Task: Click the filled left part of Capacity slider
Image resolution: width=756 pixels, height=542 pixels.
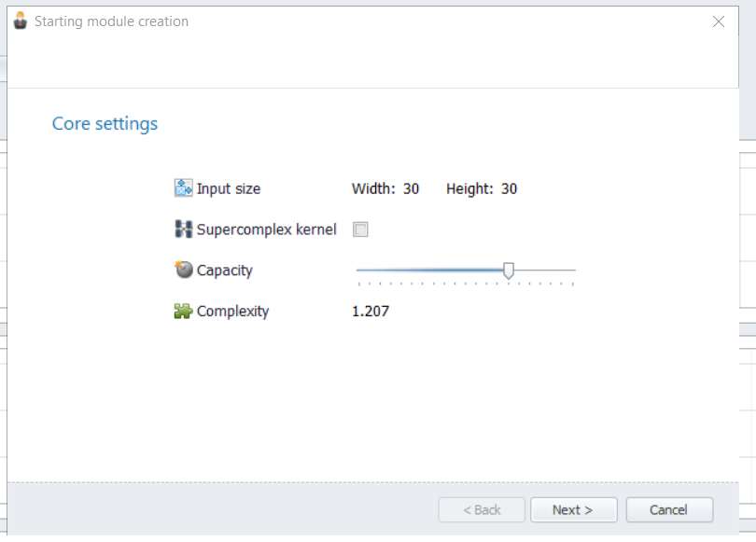Action: coord(429,271)
